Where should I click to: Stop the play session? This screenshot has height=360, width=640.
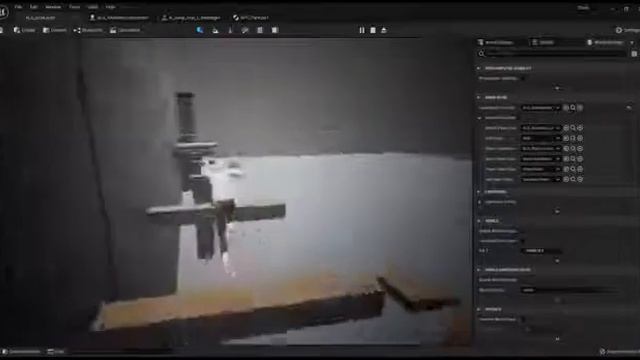pyautogui.click(x=373, y=30)
